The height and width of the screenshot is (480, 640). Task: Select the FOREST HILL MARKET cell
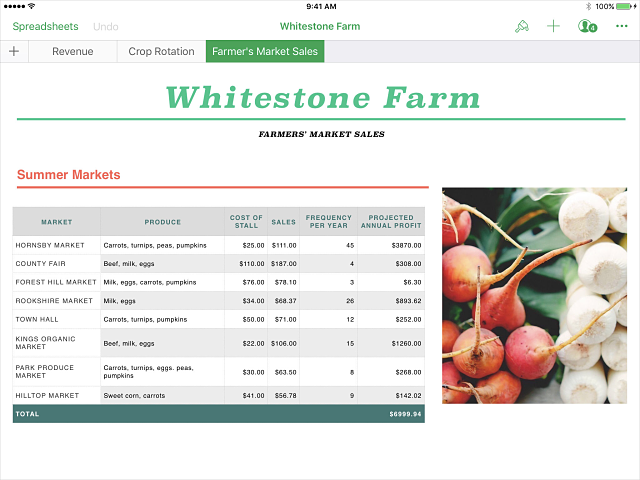coord(57,282)
